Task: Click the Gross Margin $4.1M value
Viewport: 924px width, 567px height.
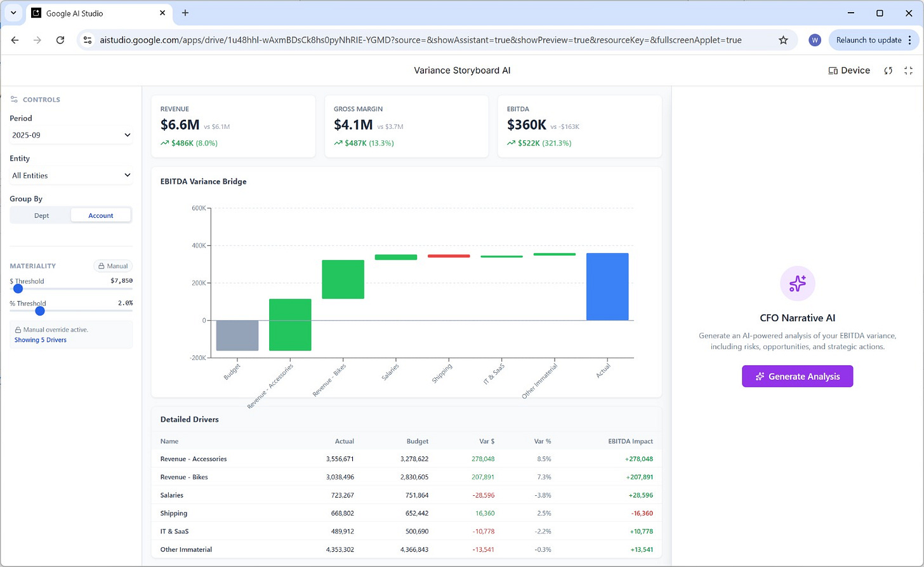Action: (x=353, y=125)
